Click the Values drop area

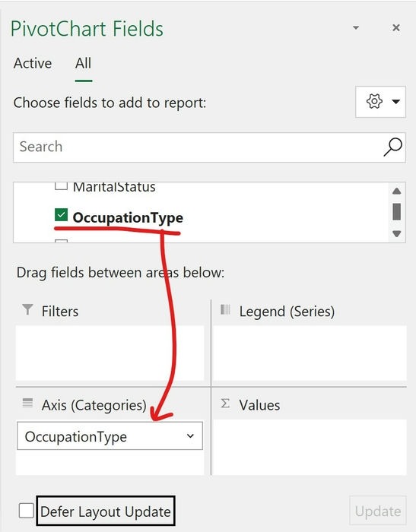pyautogui.click(x=310, y=447)
